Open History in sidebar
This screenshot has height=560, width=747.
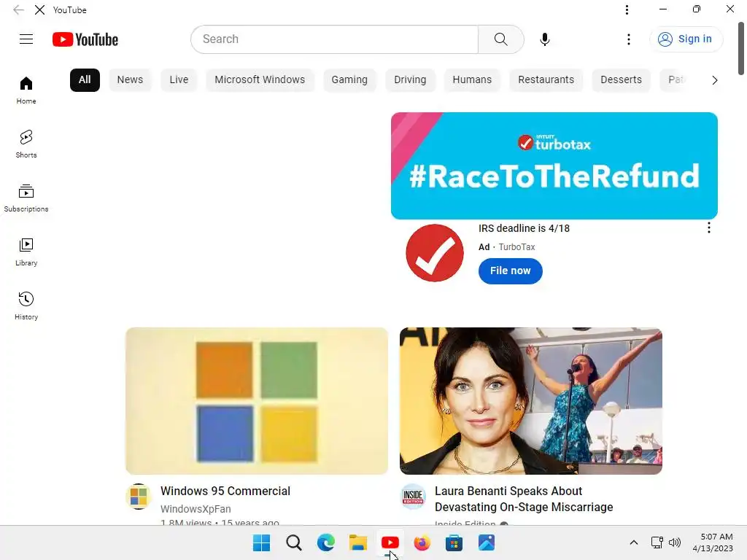point(26,306)
